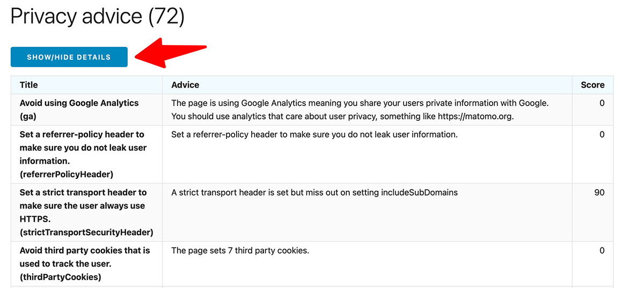This screenshot has width=644, height=288.
Task: Click the 7 third party cookies advice
Action: click(240, 250)
